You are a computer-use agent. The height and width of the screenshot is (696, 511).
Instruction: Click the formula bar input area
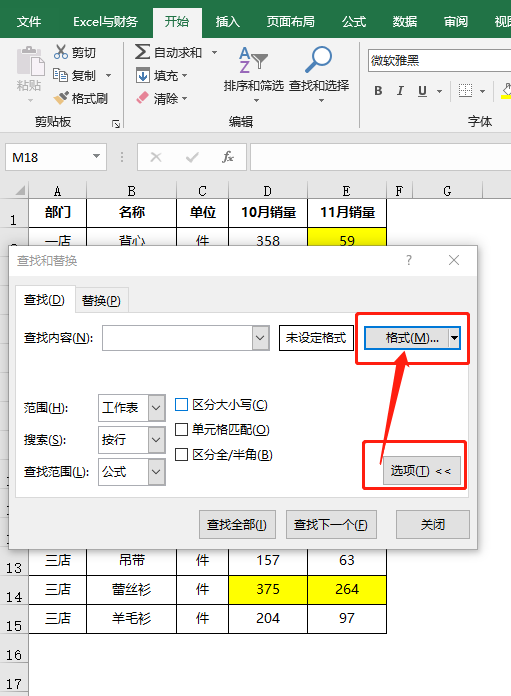380,157
